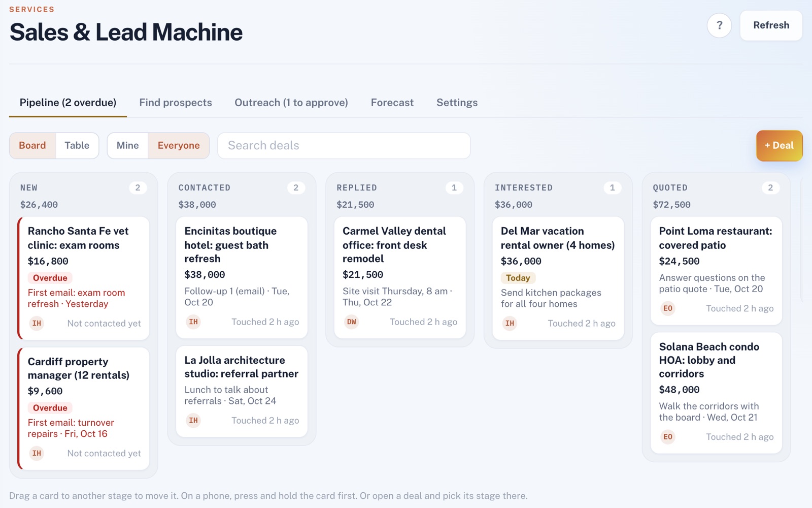Switch to Board view
The height and width of the screenshot is (508, 812).
pyautogui.click(x=32, y=145)
